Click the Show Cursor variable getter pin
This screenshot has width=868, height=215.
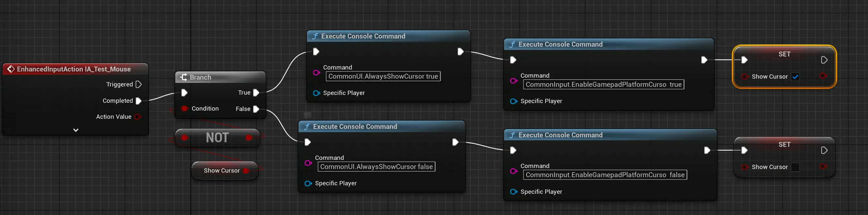pyautogui.click(x=246, y=171)
